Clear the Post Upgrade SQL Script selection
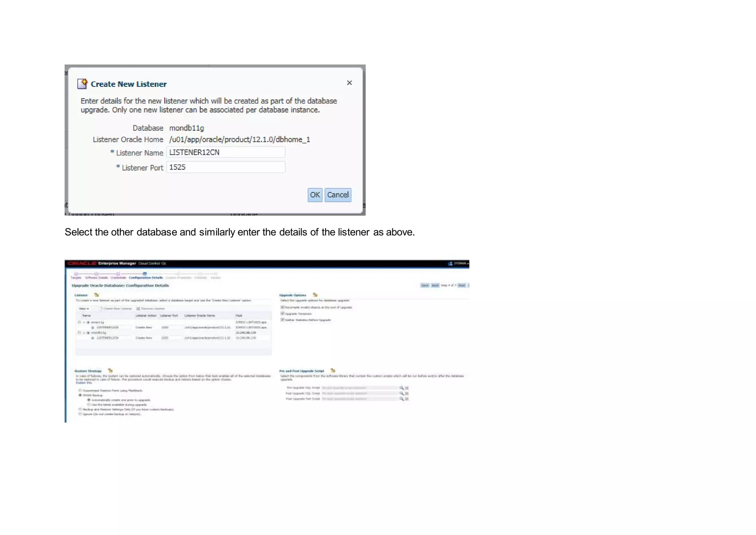The image size is (756, 535). click(x=407, y=393)
